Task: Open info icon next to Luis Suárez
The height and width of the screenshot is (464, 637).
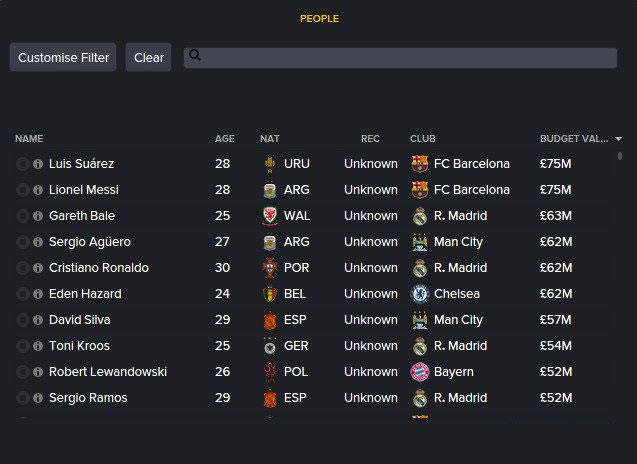Action: (38, 164)
